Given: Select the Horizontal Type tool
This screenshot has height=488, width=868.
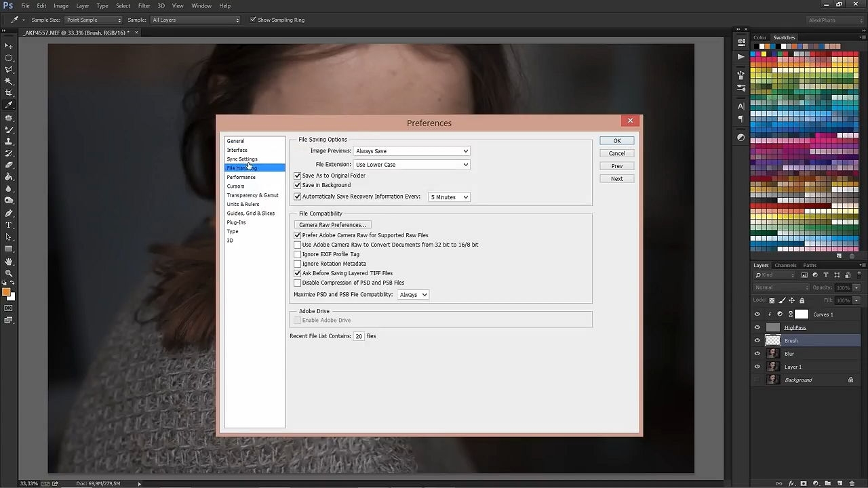Looking at the screenshot, I should (9, 225).
